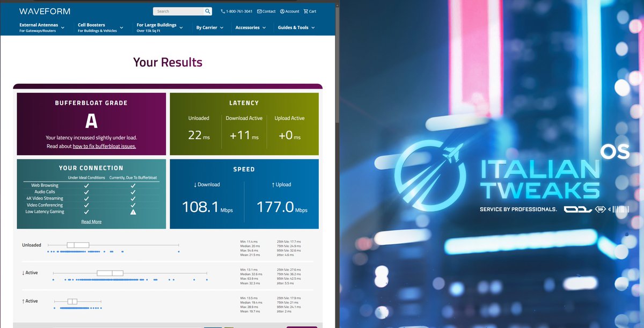Follow the 'how to fix bufferbloat issues' link

click(105, 146)
